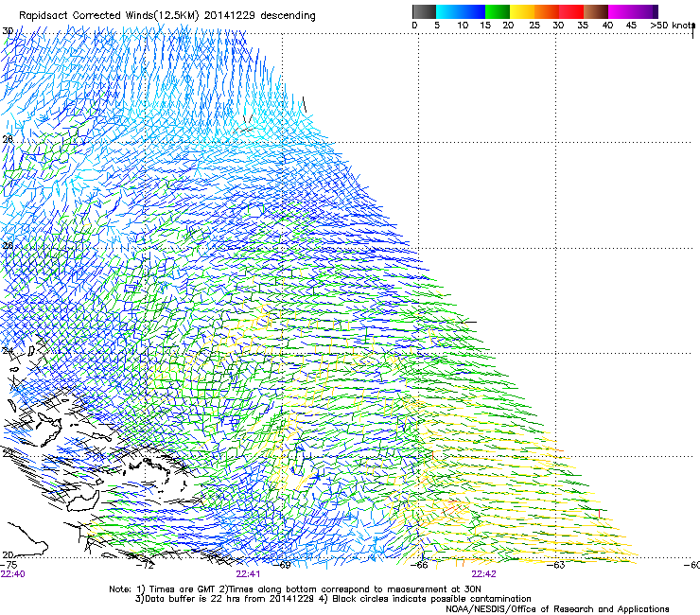Image resolution: width=700 pixels, height=615 pixels.
Task: Click the dark purple 45-50 knots segment
Action: pos(645,11)
